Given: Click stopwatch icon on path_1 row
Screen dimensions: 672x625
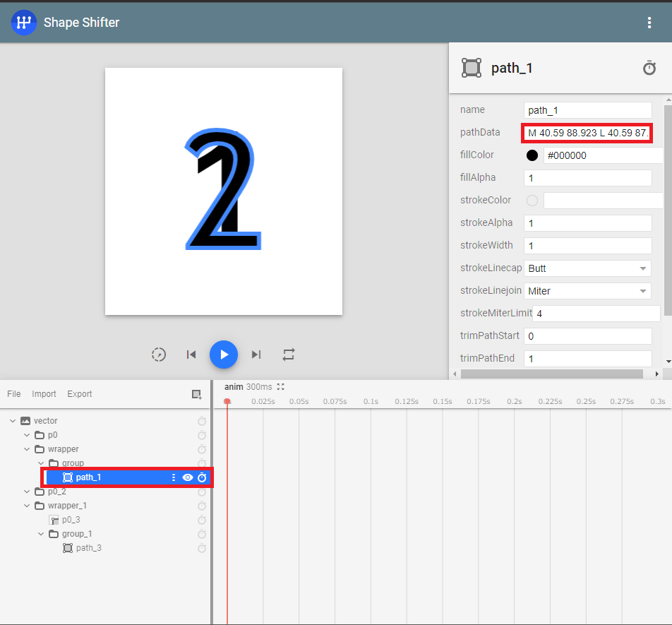Looking at the screenshot, I should (x=202, y=477).
